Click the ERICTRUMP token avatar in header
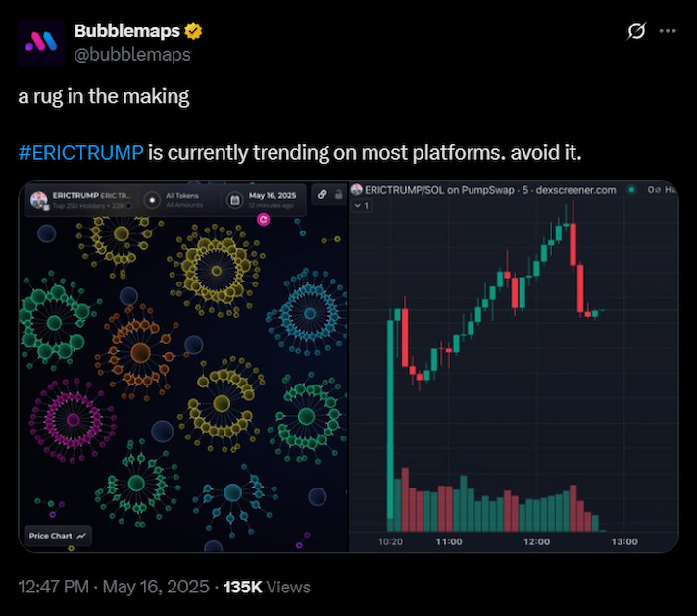This screenshot has width=697, height=616. pos(39,200)
